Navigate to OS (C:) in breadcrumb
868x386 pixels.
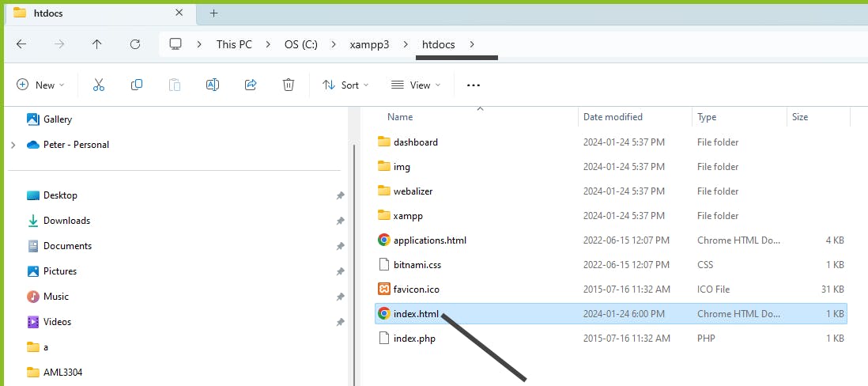coord(301,44)
